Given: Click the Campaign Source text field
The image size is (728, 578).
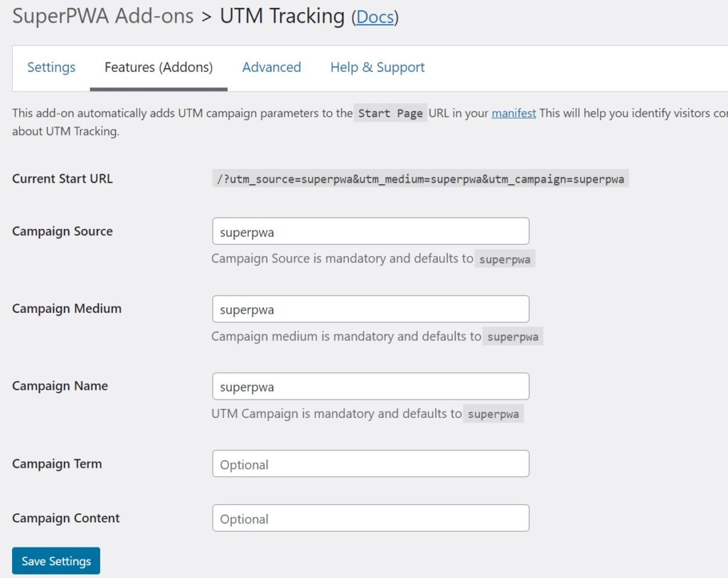Looking at the screenshot, I should 370,232.
